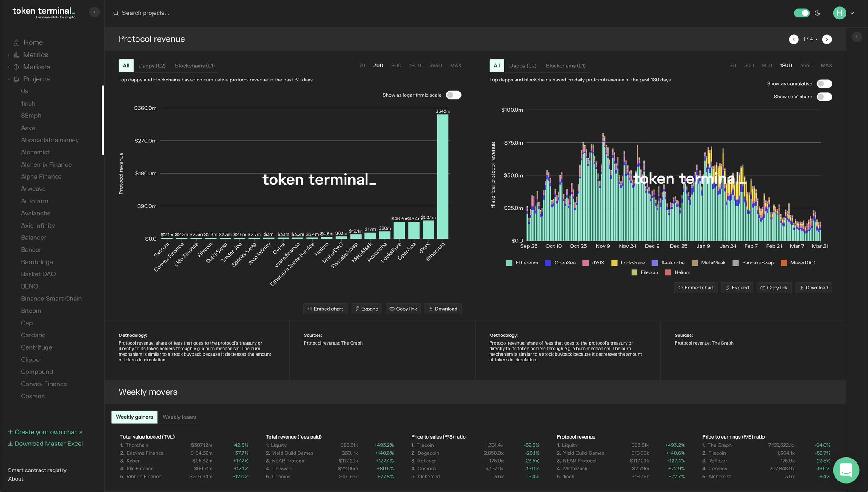This screenshot has width=868, height=492.
Task: Open Thorchain row in TVL gainers
Action: pos(184,445)
